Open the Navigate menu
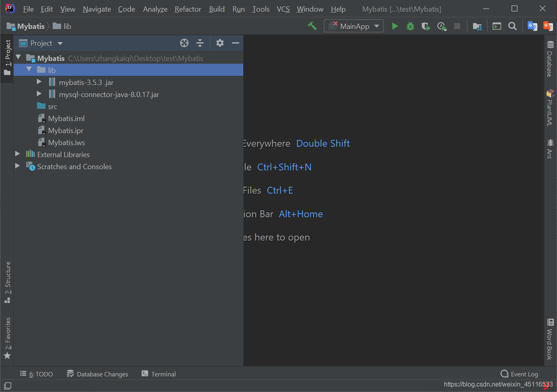The width and height of the screenshot is (557, 392). [x=97, y=9]
